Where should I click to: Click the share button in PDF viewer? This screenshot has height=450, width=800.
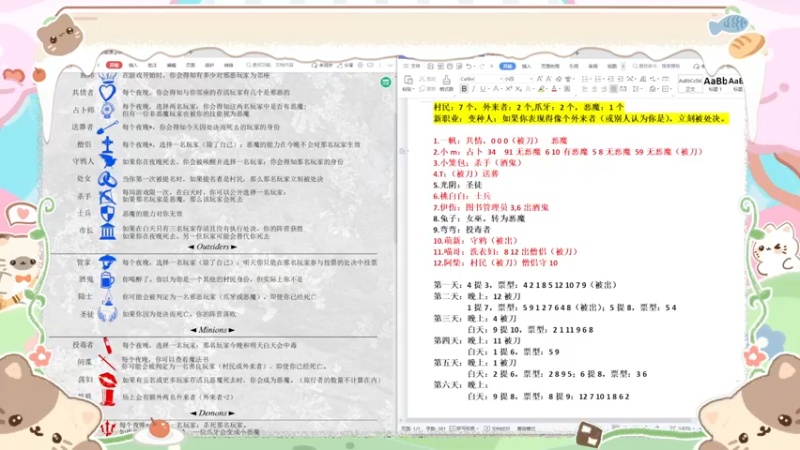pyautogui.click(x=345, y=65)
